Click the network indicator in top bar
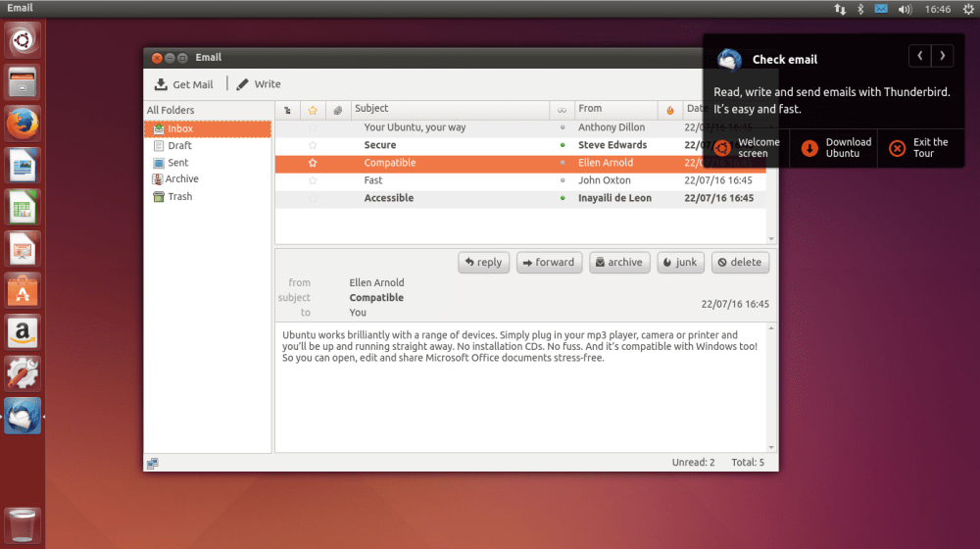980x549 pixels. (840, 9)
